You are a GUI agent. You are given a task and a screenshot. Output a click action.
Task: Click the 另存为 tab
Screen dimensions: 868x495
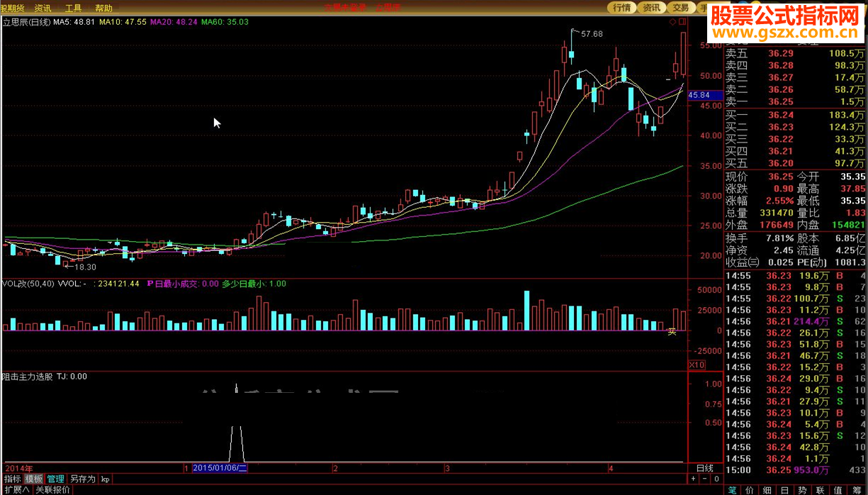pos(83,479)
